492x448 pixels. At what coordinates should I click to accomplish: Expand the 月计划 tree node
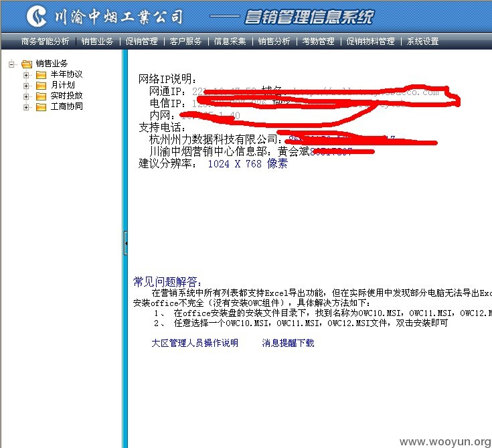(x=26, y=86)
